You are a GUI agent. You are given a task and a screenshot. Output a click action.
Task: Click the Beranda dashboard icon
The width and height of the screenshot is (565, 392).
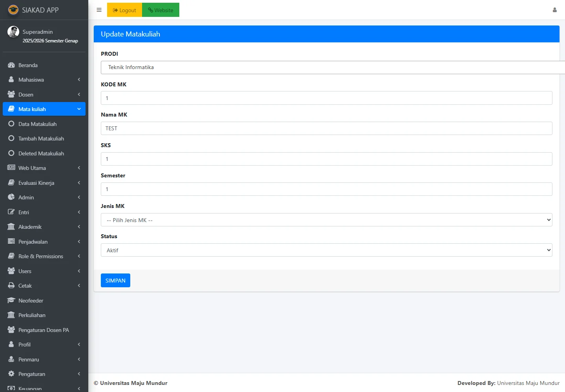[x=11, y=65]
